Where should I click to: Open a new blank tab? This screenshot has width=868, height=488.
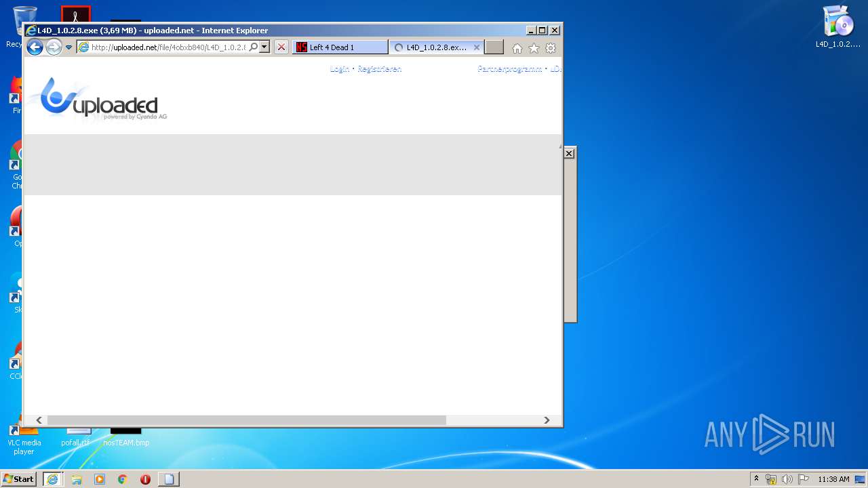[x=494, y=47]
